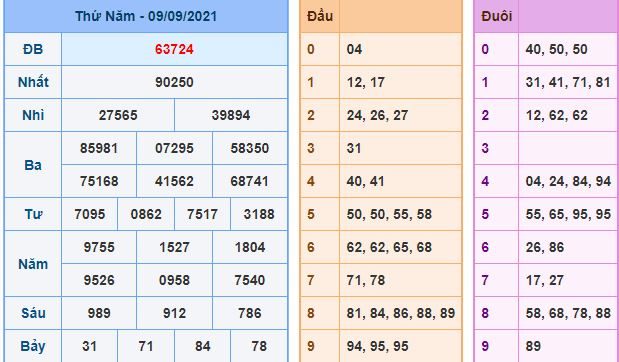The width and height of the screenshot is (619, 362).
Task: Click second prize number 39894
Action: pyautogui.click(x=231, y=115)
